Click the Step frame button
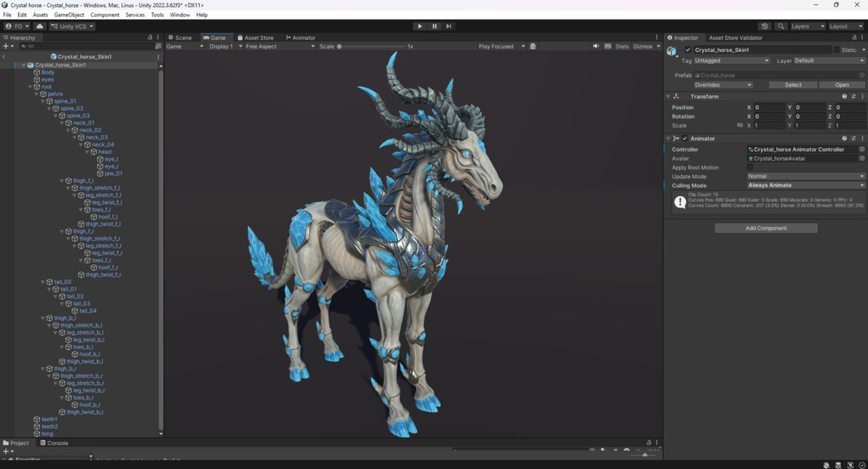 [x=448, y=26]
